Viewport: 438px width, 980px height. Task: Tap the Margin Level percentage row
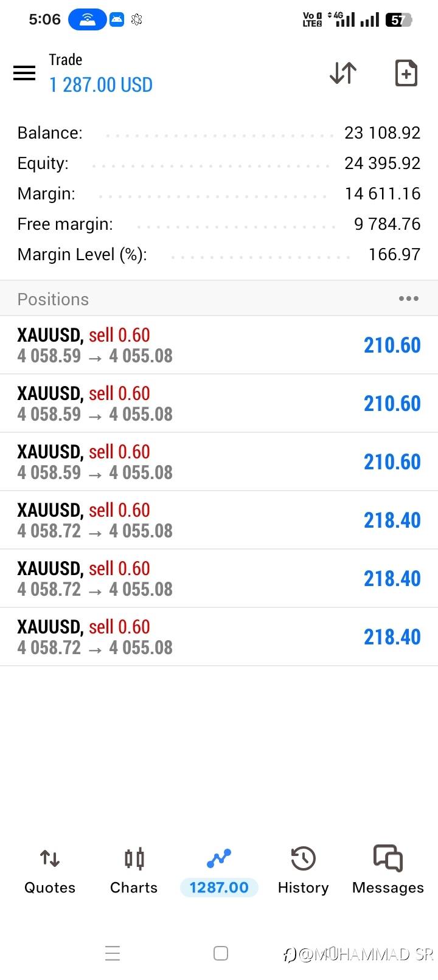219,254
